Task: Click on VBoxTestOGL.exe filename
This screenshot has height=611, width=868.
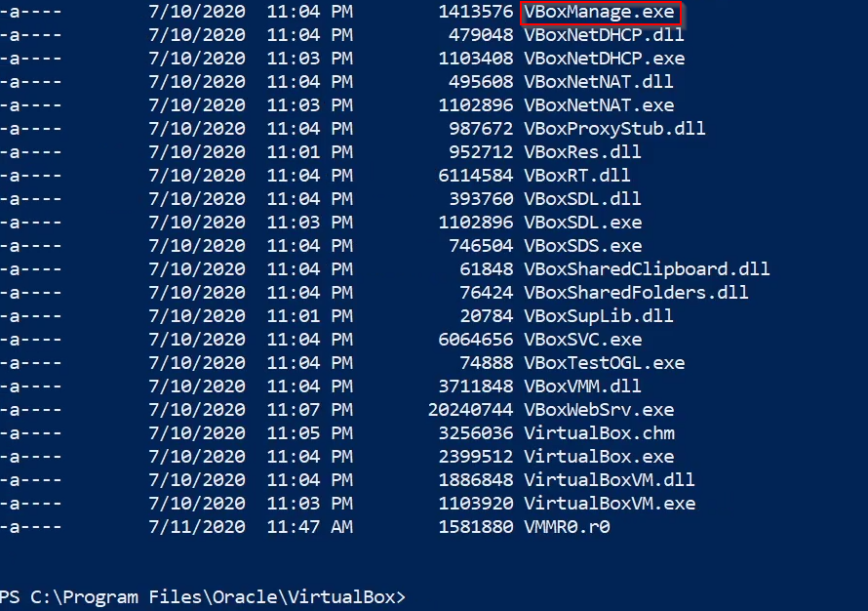Action: 605,363
